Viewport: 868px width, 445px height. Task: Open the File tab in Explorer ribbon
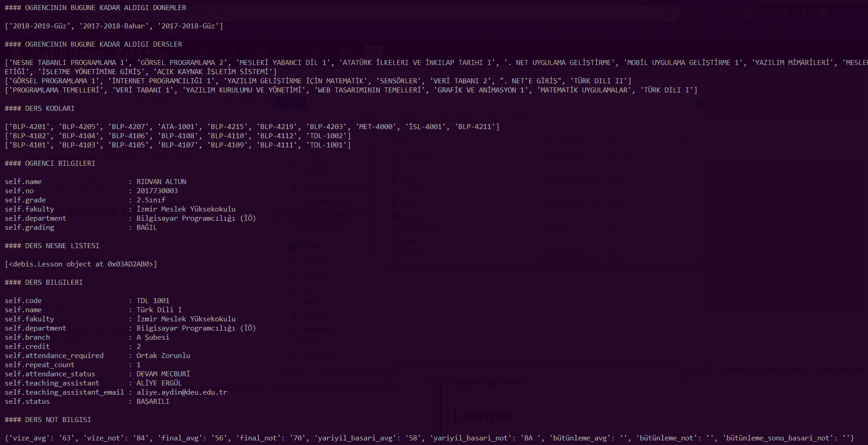(289, 103)
